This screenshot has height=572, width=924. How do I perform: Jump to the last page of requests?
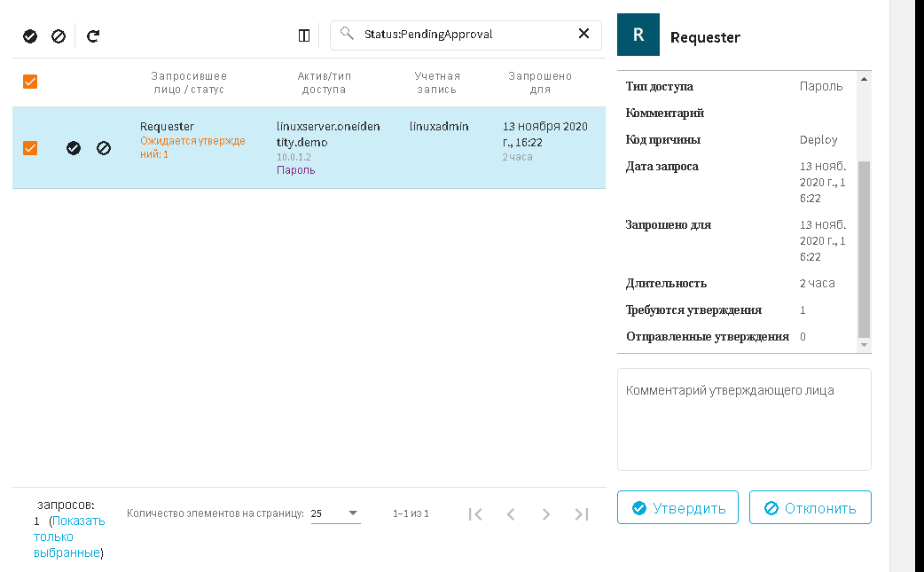(x=582, y=514)
